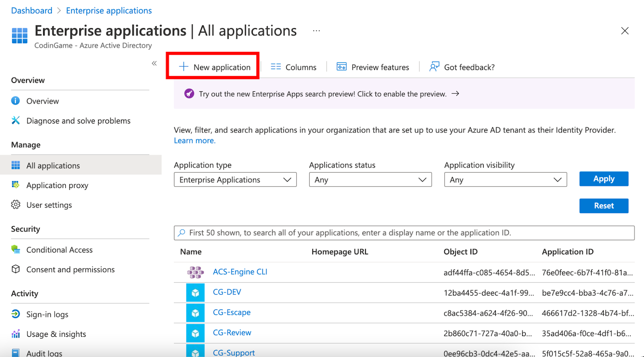
Task: Open the ellipsis more options menu
Action: click(316, 31)
